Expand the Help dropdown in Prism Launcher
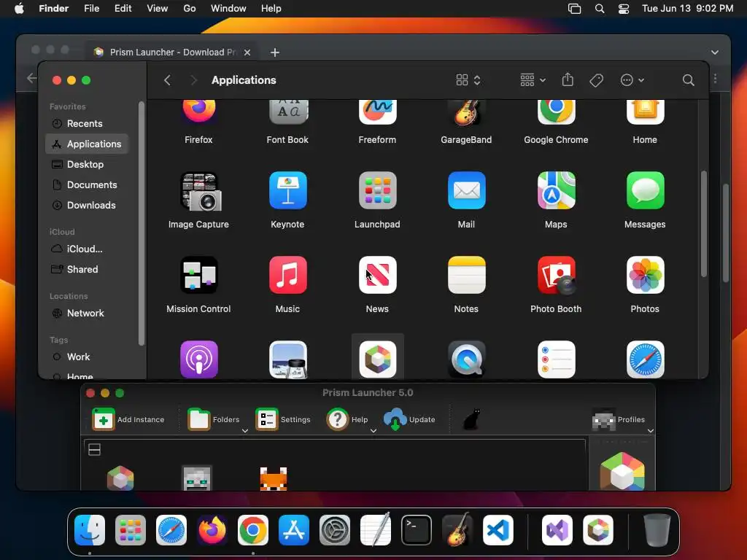This screenshot has height=560, width=747. (x=373, y=430)
